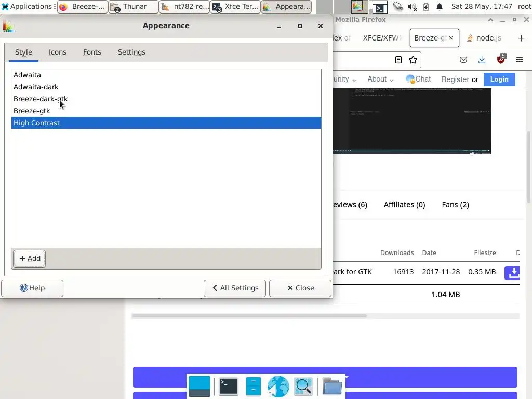Click the Filesize column header
This screenshot has width=532, height=399.
tap(485, 253)
